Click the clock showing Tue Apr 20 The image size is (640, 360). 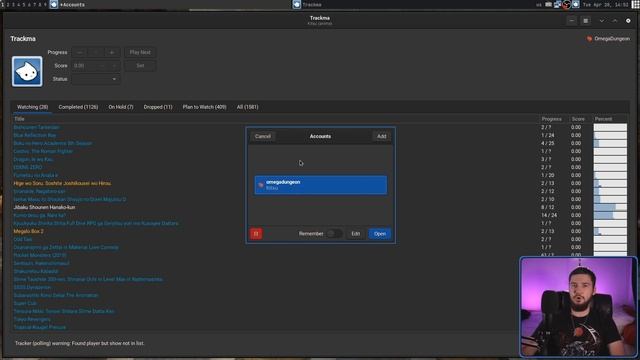click(606, 4)
